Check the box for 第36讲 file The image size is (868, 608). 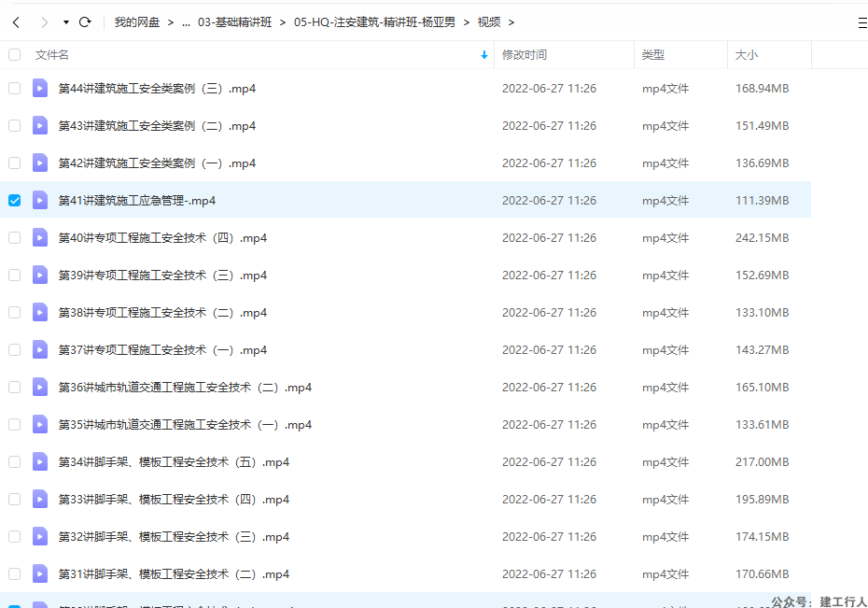pyautogui.click(x=14, y=387)
